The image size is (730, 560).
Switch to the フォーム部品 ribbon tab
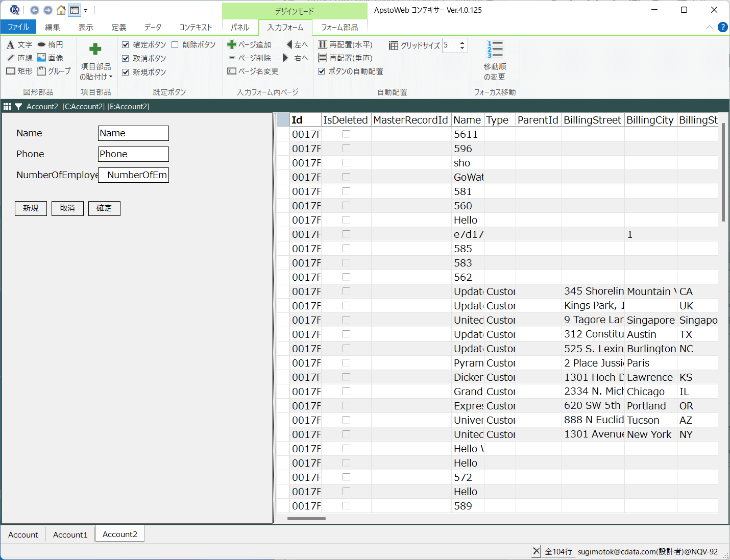[339, 27]
